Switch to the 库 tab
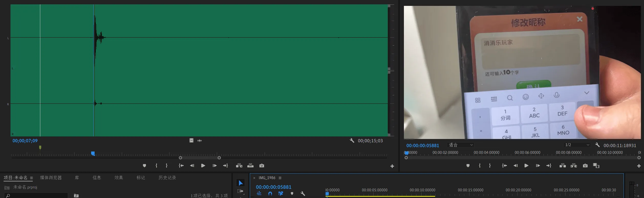The image size is (644, 198). click(x=77, y=178)
